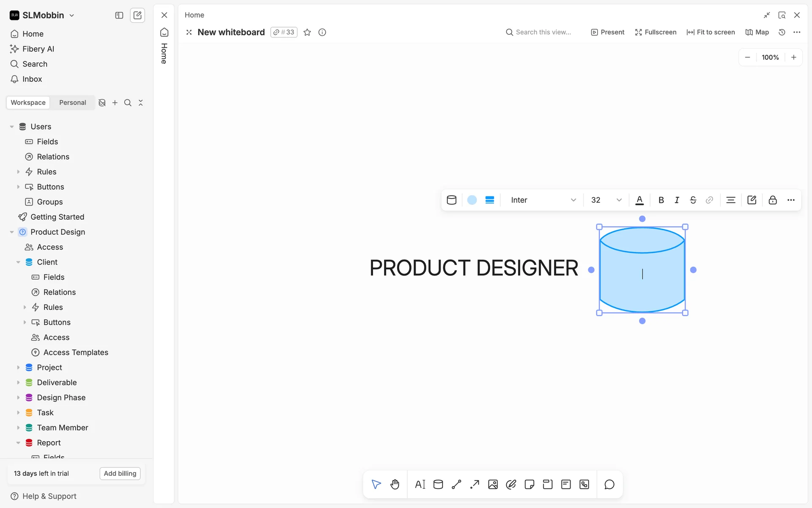This screenshot has width=812, height=508.
Task: Switch to the Personal tab
Action: [72, 102]
